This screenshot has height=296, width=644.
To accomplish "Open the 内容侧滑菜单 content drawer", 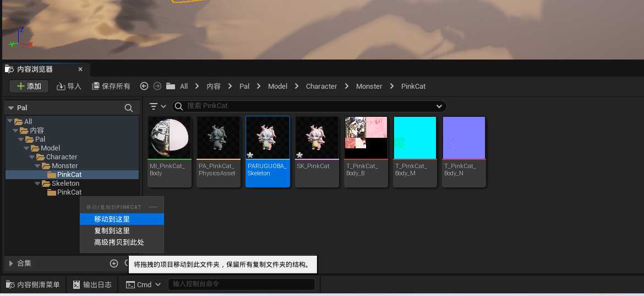I will pyautogui.click(x=32, y=284).
